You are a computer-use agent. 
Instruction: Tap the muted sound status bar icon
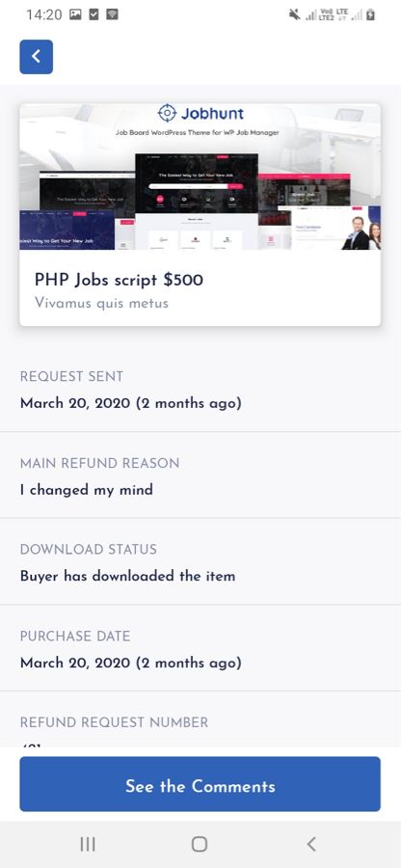coord(295,14)
